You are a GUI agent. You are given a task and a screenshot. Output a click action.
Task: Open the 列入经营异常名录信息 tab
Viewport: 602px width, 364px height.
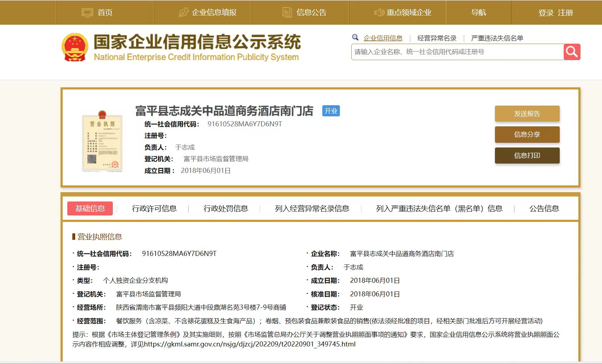click(x=312, y=209)
